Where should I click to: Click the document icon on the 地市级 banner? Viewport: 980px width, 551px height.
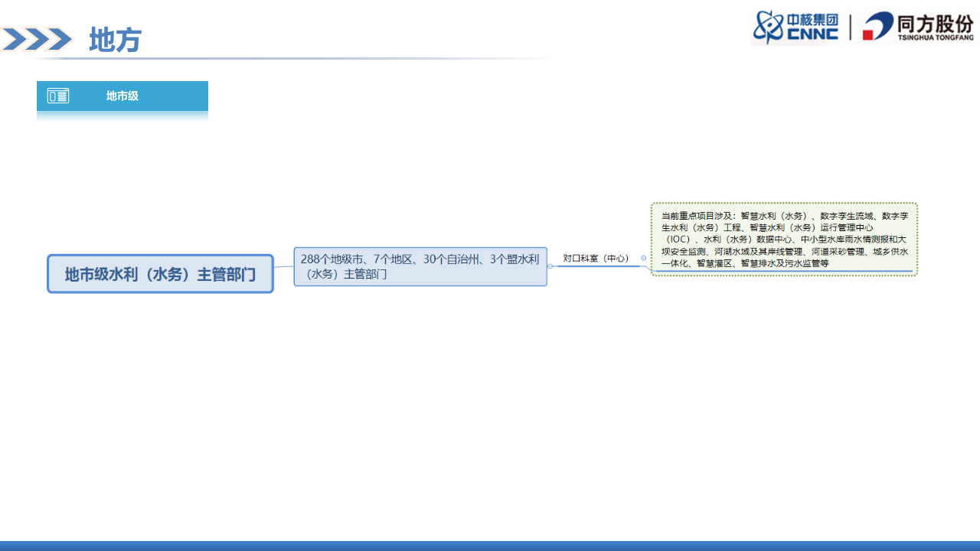(x=57, y=96)
